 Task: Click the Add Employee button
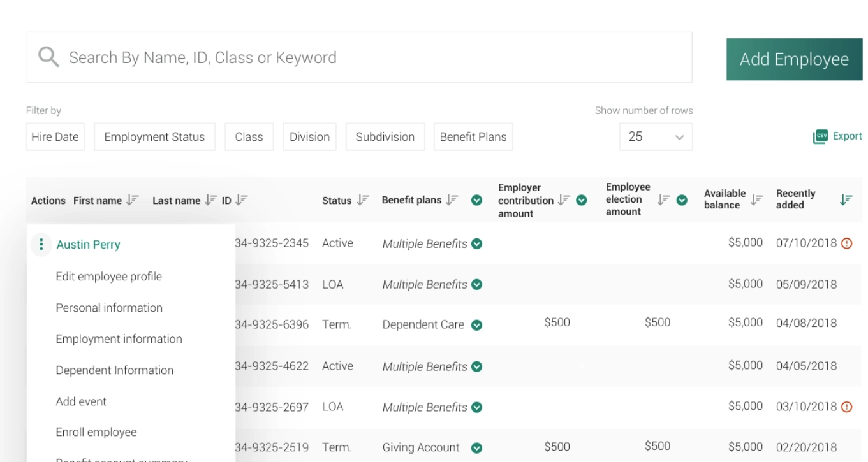[794, 59]
